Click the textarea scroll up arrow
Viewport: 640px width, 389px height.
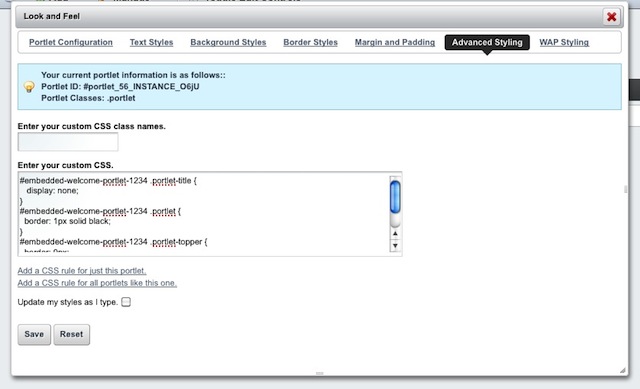(395, 234)
